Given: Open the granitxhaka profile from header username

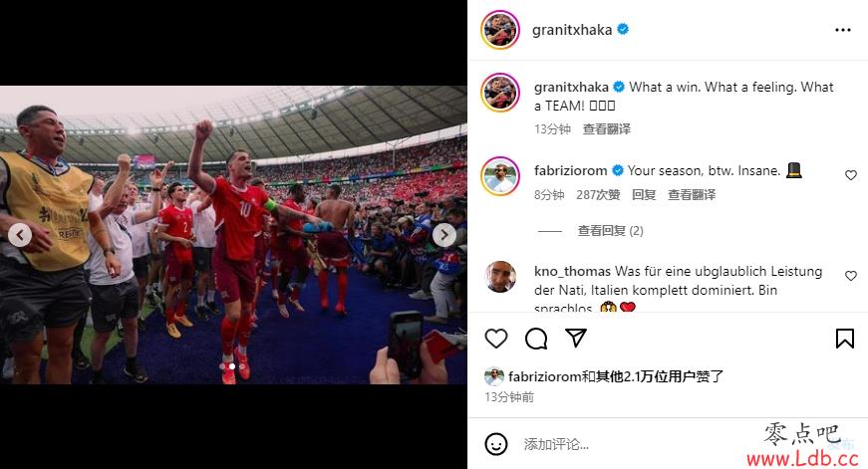Looking at the screenshot, I should (572, 30).
